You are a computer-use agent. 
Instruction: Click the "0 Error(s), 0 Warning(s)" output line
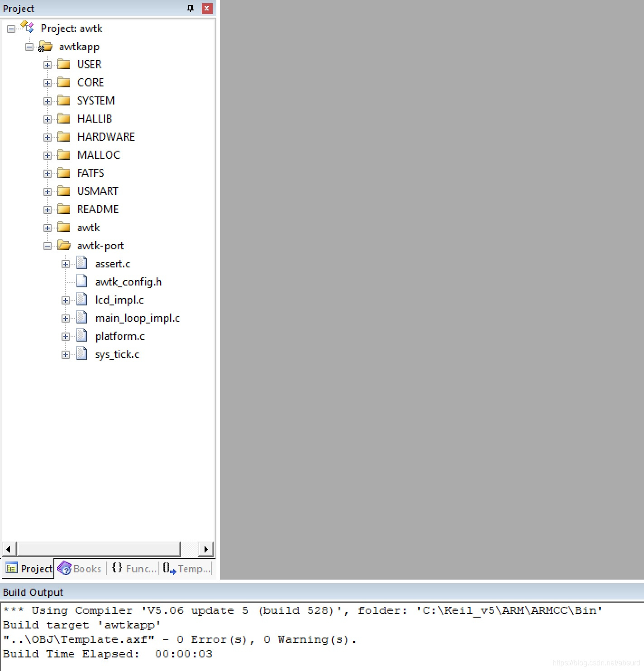click(180, 639)
